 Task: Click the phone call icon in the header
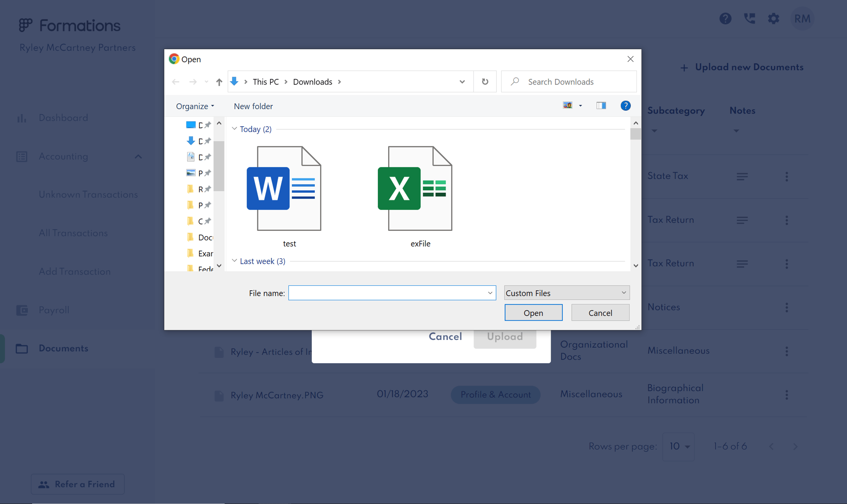tap(749, 18)
